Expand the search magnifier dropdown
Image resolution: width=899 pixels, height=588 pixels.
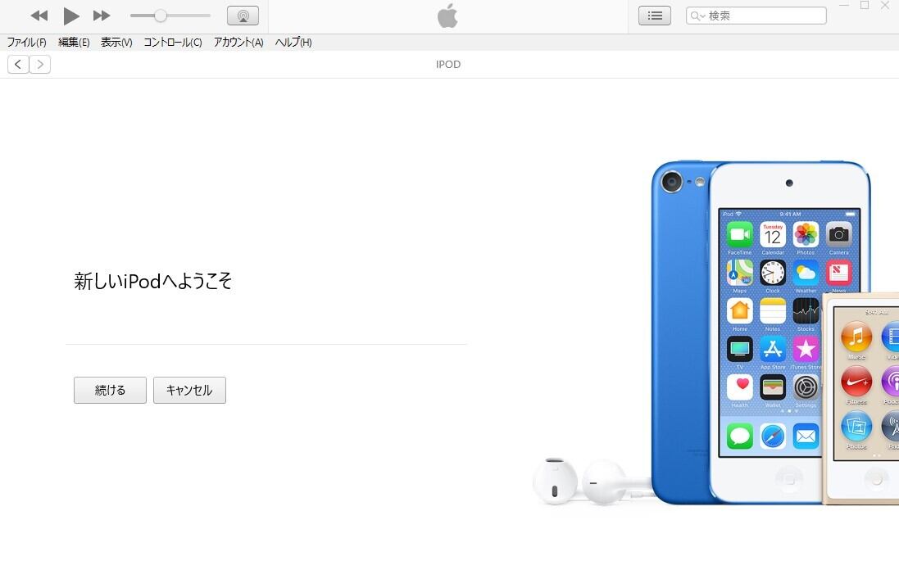coord(697,16)
